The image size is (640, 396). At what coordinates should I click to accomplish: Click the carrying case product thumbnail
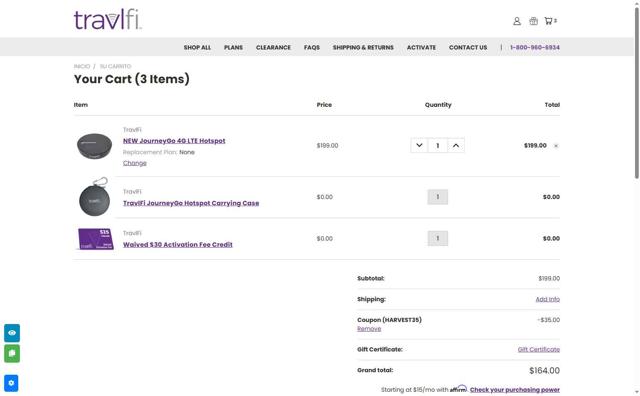click(95, 197)
